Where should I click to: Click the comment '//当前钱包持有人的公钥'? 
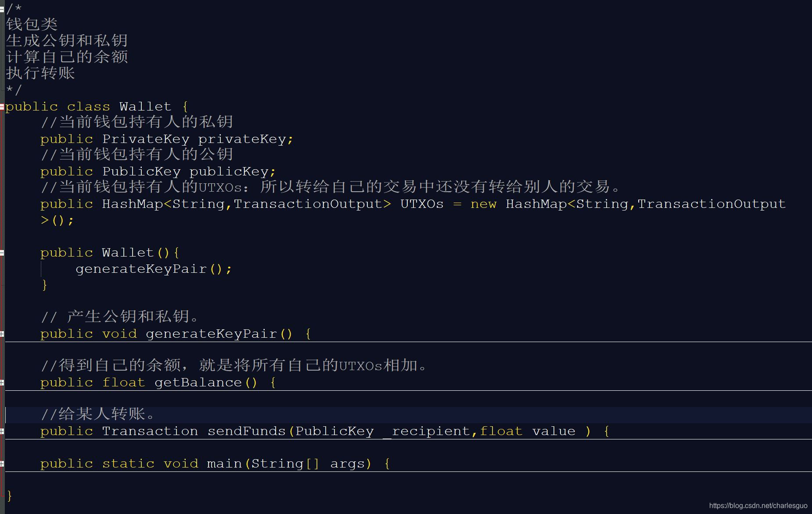click(137, 154)
